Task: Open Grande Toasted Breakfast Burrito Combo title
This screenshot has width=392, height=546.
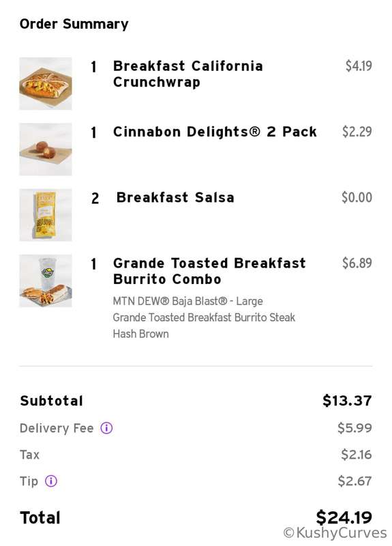Action: pos(209,271)
